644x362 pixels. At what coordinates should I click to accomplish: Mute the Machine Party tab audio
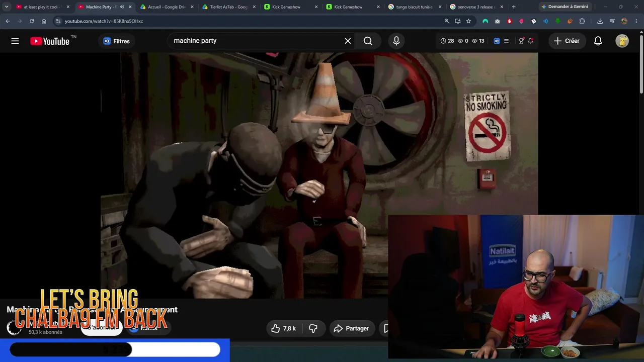point(122,7)
